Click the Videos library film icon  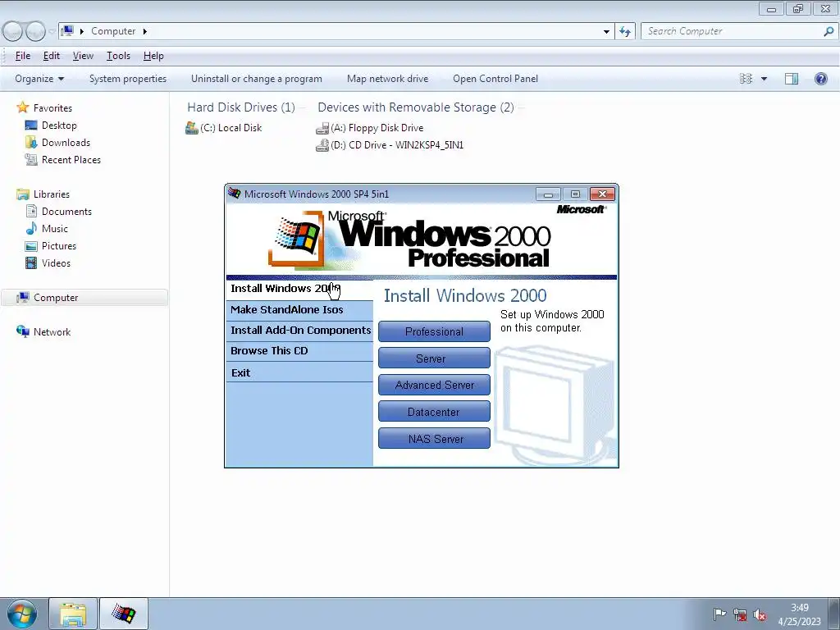point(31,263)
